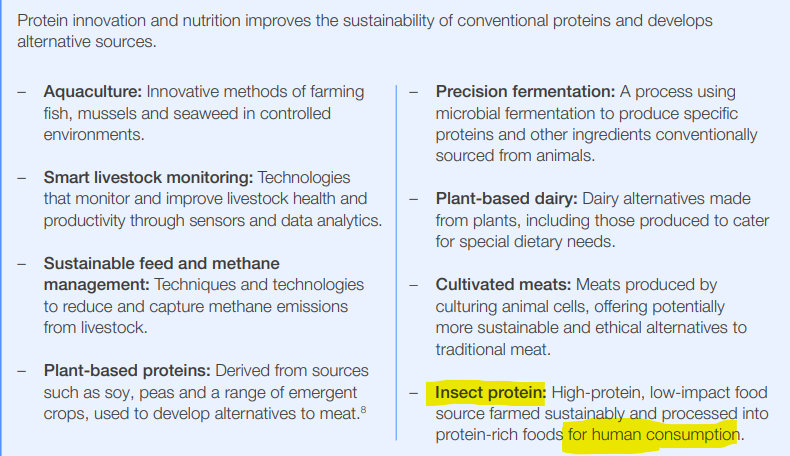
Task: Click the highlighted "Insect protein:" heading
Action: 490,393
